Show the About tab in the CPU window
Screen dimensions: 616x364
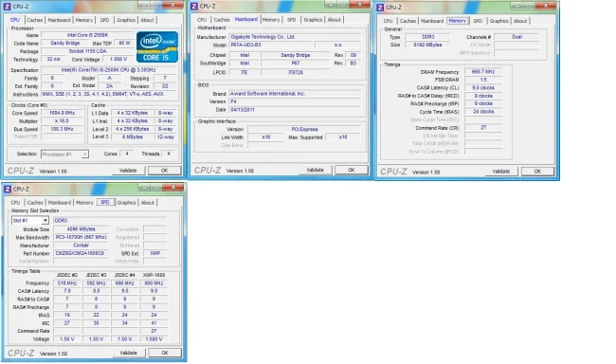click(147, 20)
